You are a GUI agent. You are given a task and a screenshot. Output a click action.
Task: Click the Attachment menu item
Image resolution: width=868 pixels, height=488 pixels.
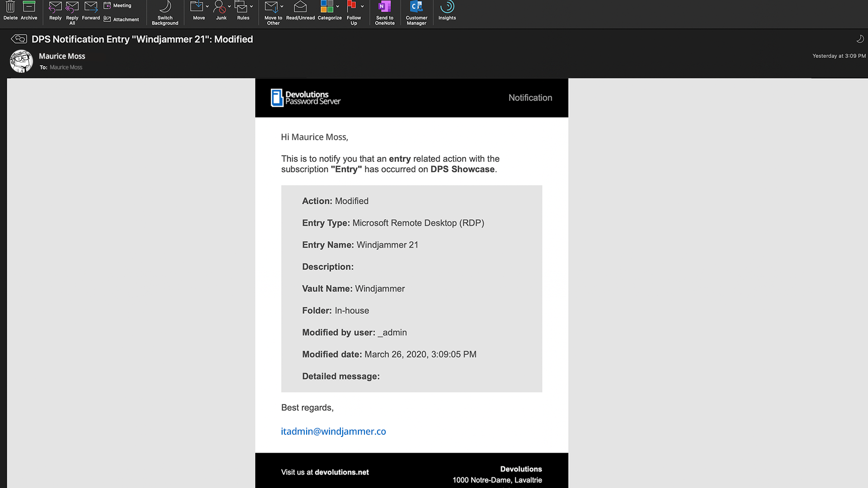click(x=122, y=17)
